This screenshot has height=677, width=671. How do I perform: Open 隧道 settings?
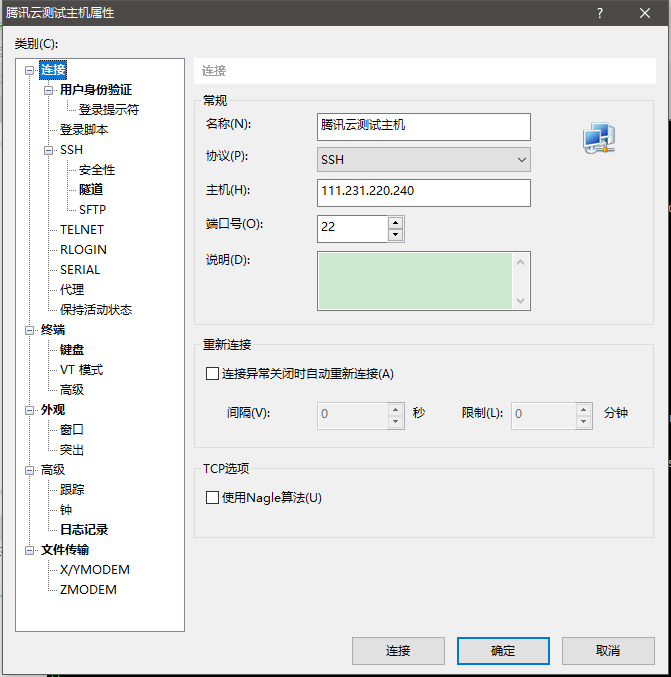(x=91, y=190)
